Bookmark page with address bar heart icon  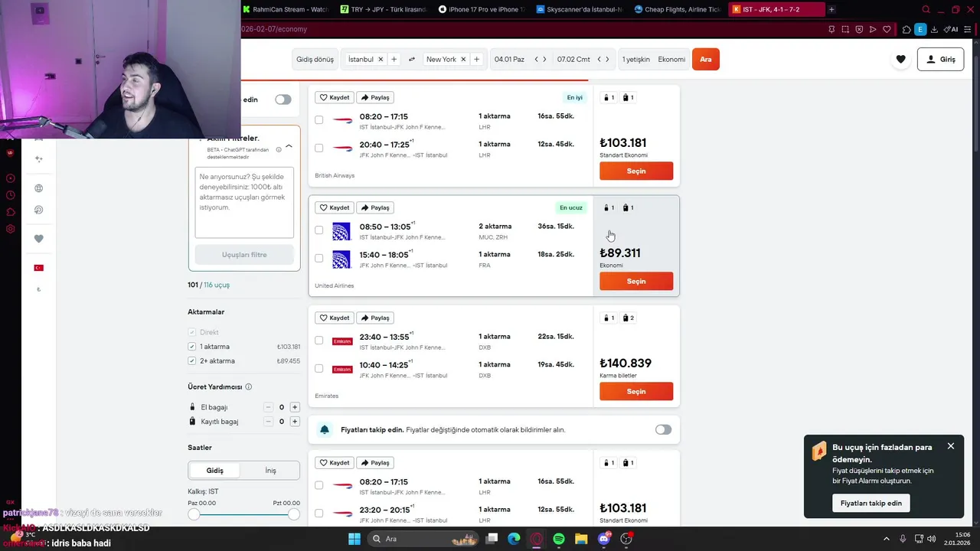point(887,29)
